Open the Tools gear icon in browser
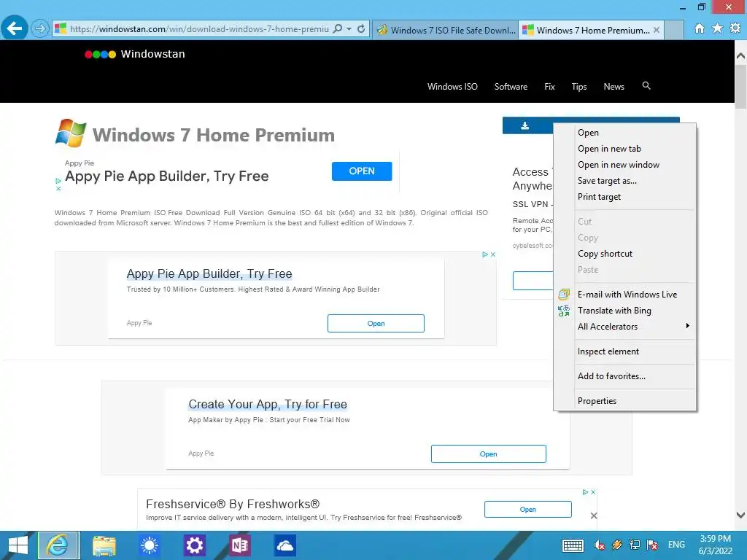 735,28
